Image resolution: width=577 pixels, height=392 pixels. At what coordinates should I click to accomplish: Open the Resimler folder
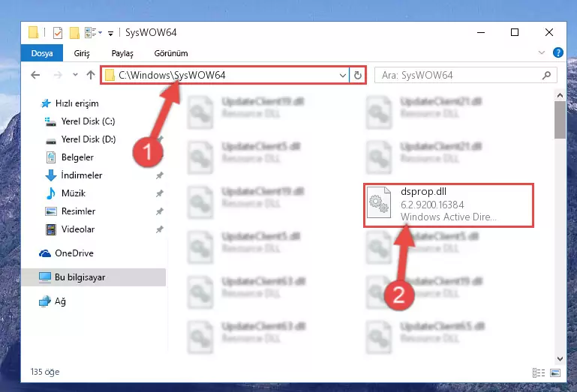coord(78,211)
